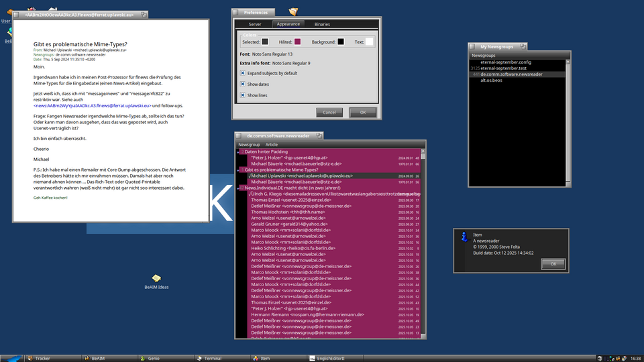Click the Haiku leaf menu icon
This screenshot has width=644, height=362.
coord(11,358)
